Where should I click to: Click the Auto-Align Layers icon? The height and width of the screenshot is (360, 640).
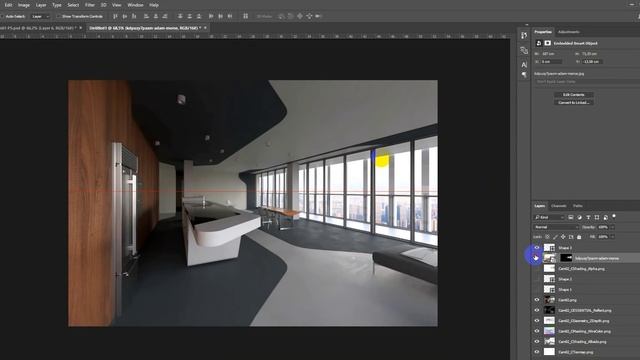pyautogui.click(x=245, y=16)
